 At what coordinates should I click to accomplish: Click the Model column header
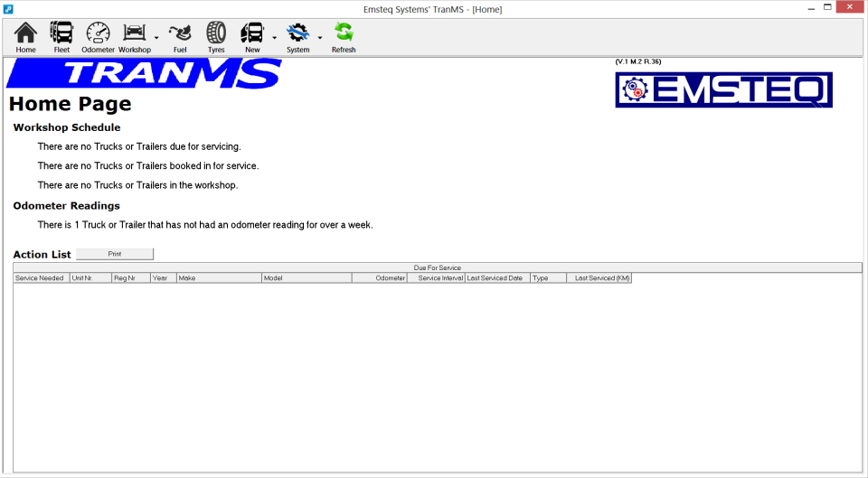[307, 277]
